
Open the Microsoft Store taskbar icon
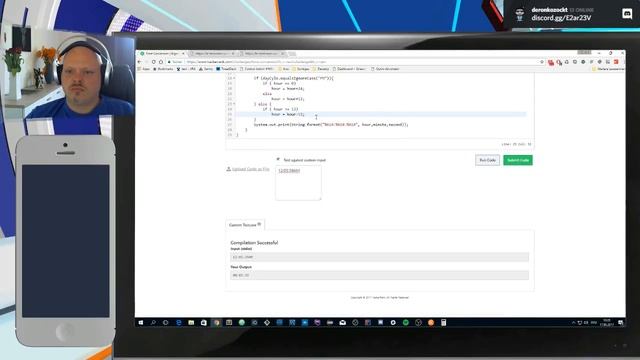[x=204, y=322]
